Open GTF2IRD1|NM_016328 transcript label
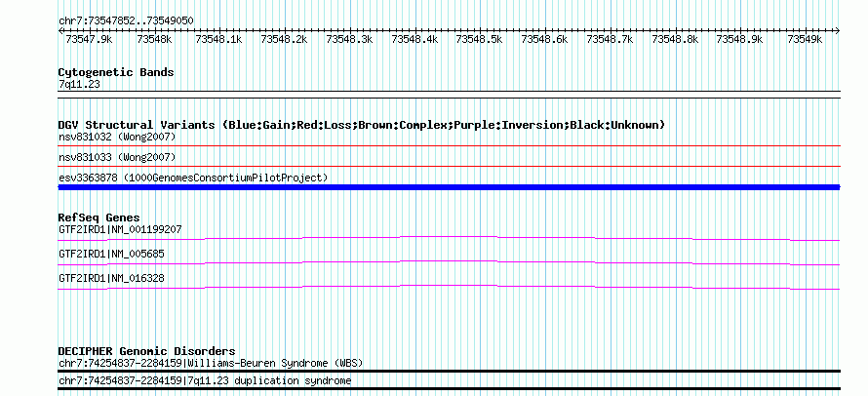This screenshot has height=396, width=868. pyautogui.click(x=111, y=278)
